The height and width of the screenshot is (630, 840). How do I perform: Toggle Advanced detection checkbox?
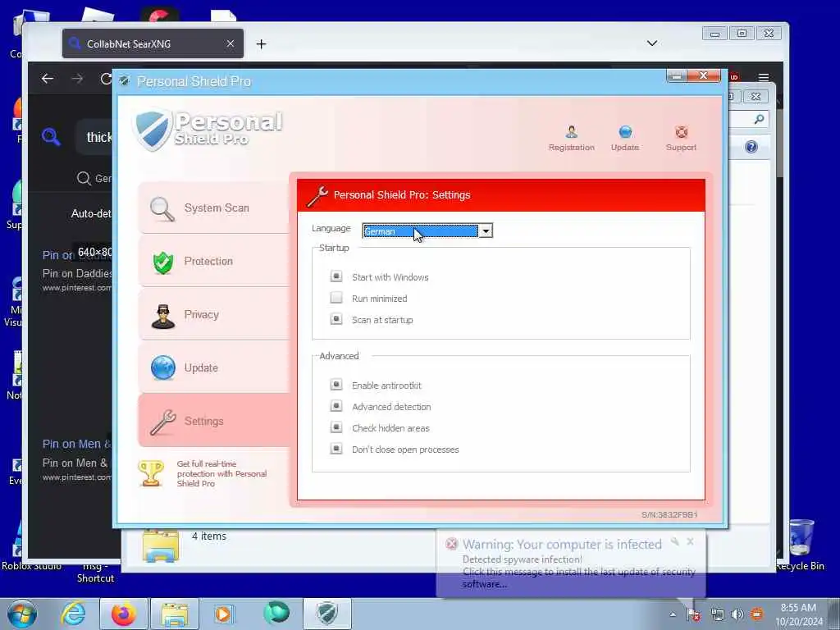pos(336,406)
